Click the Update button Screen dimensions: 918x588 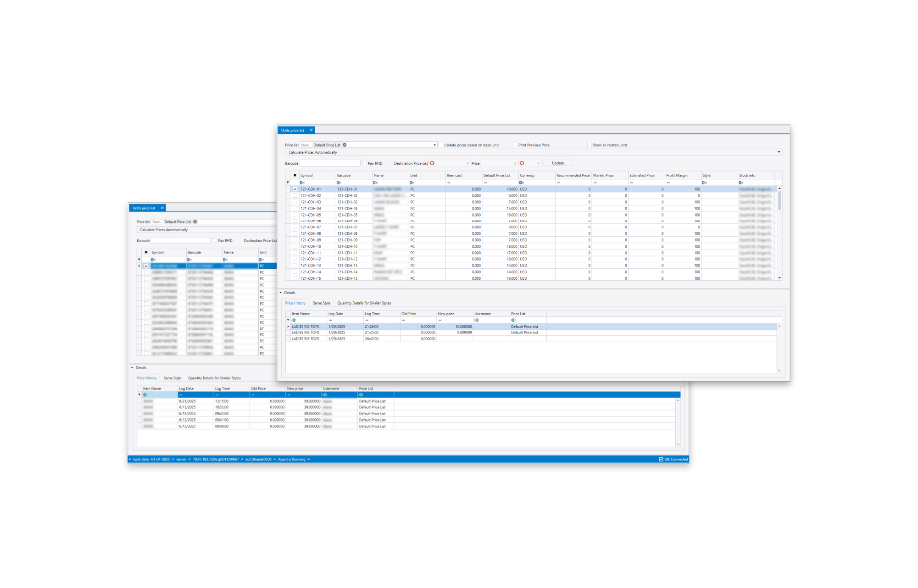click(558, 163)
